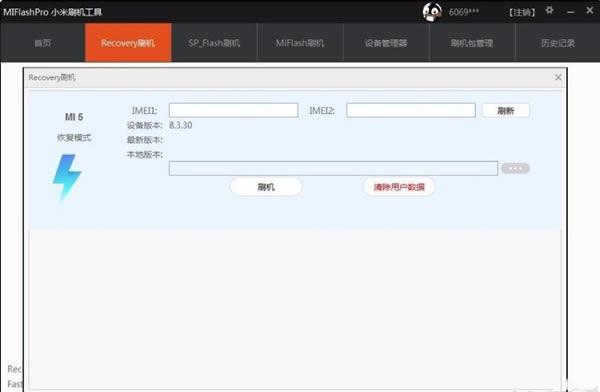This screenshot has width=600, height=392.
Task: Open the SP_Flash刷机 tab
Action: pos(214,42)
